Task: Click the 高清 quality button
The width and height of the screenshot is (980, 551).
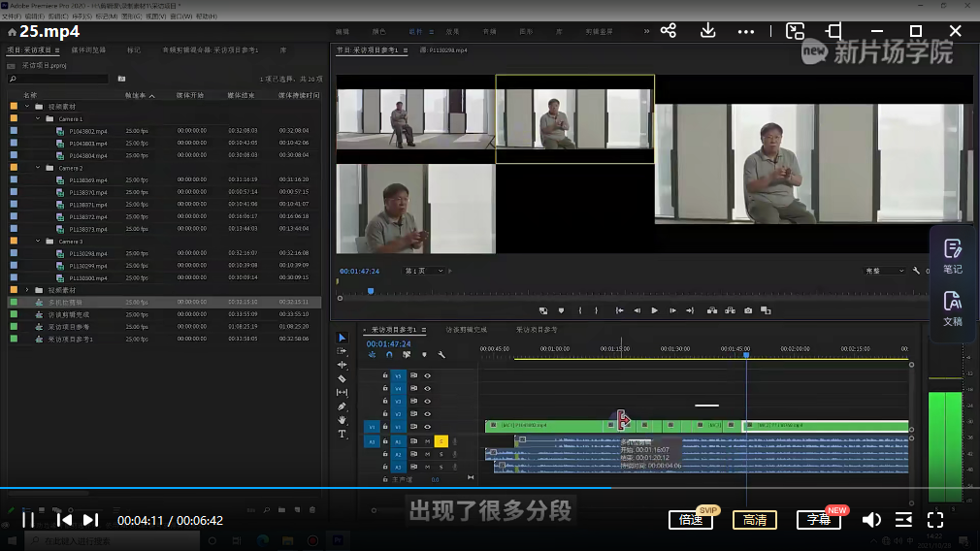Action: pos(755,520)
